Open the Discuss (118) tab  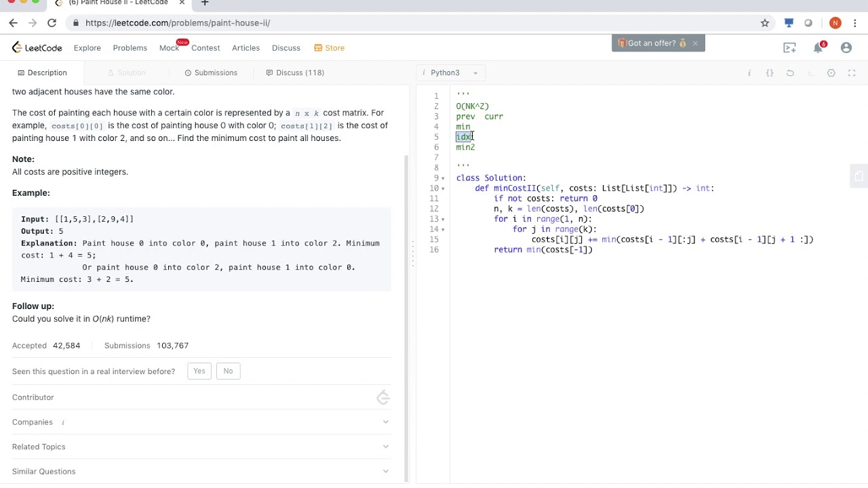pyautogui.click(x=295, y=73)
